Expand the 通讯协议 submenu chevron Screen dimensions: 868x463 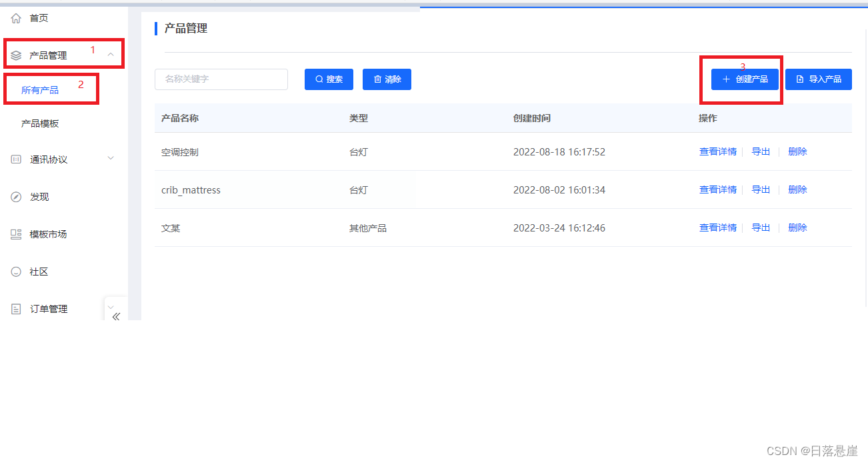coord(111,159)
